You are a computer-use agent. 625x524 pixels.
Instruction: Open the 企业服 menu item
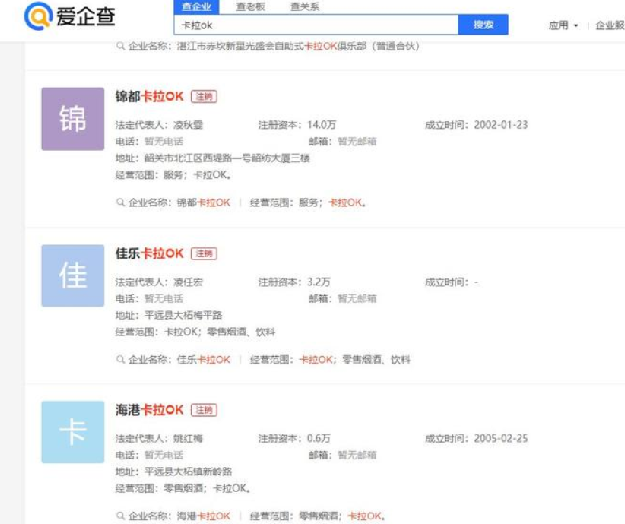click(x=610, y=26)
